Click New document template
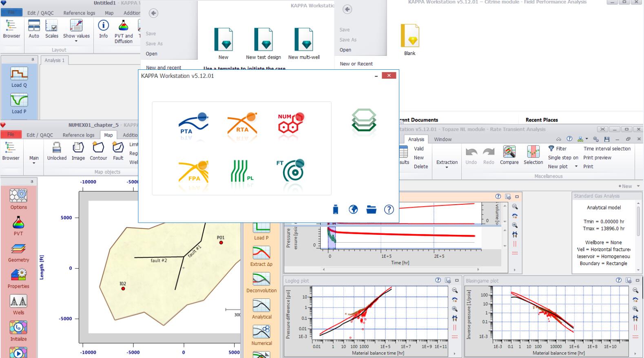Viewport: 644px width, 358px height. 224,44
